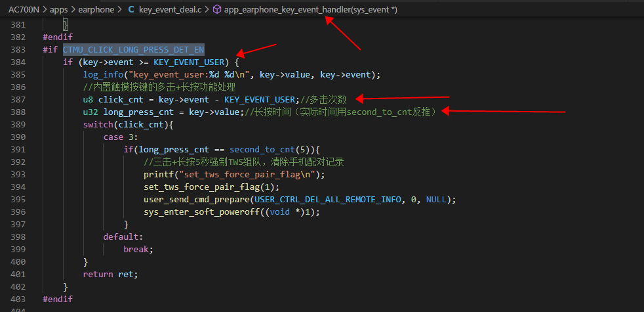Click 'break;' statement
644x312 pixels.
138,249
